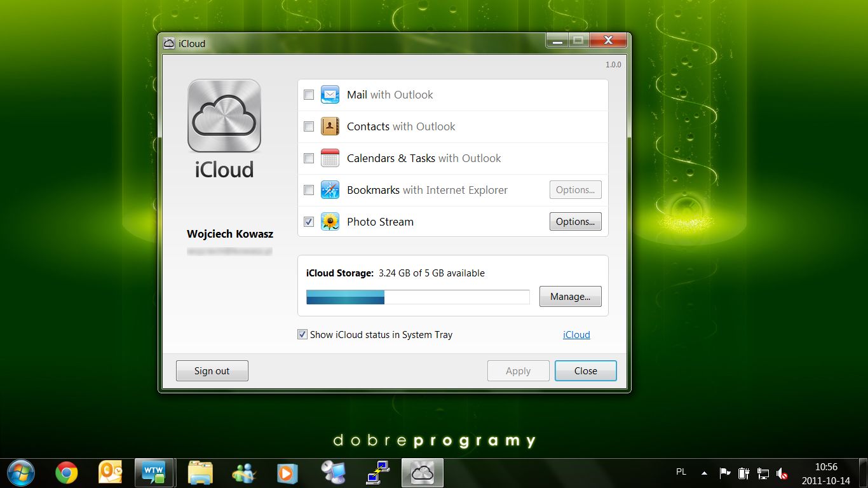The width and height of the screenshot is (868, 488).
Task: Click the muted volume tray icon
Action: pos(782,473)
